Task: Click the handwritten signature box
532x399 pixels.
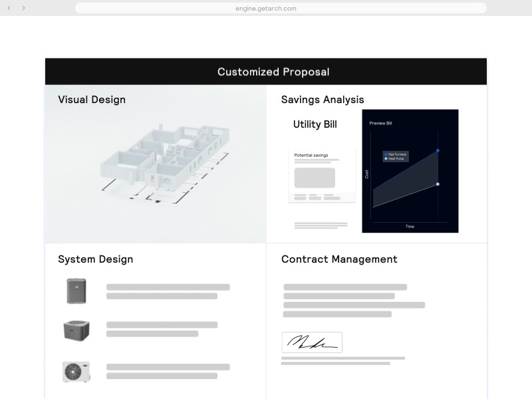Action: click(312, 342)
